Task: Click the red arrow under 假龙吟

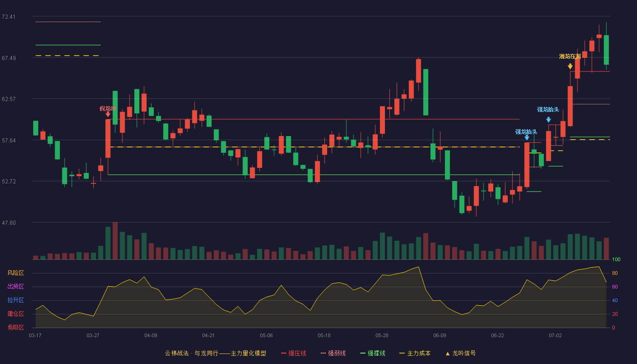Action: (108, 114)
